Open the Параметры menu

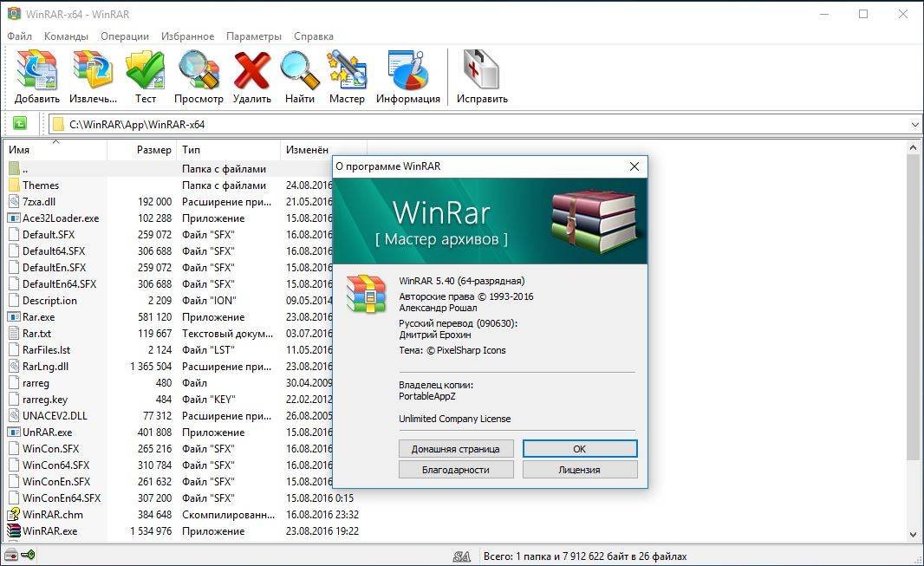pos(254,36)
